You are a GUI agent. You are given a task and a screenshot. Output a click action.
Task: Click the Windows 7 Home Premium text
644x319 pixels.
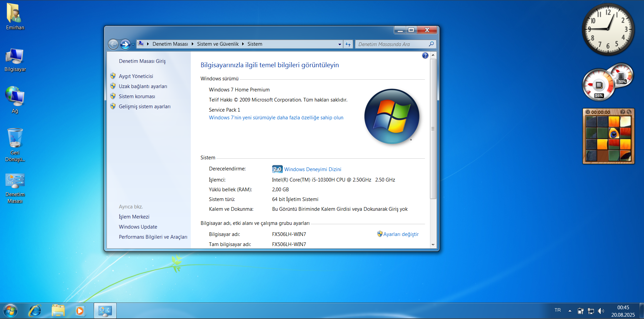point(239,90)
